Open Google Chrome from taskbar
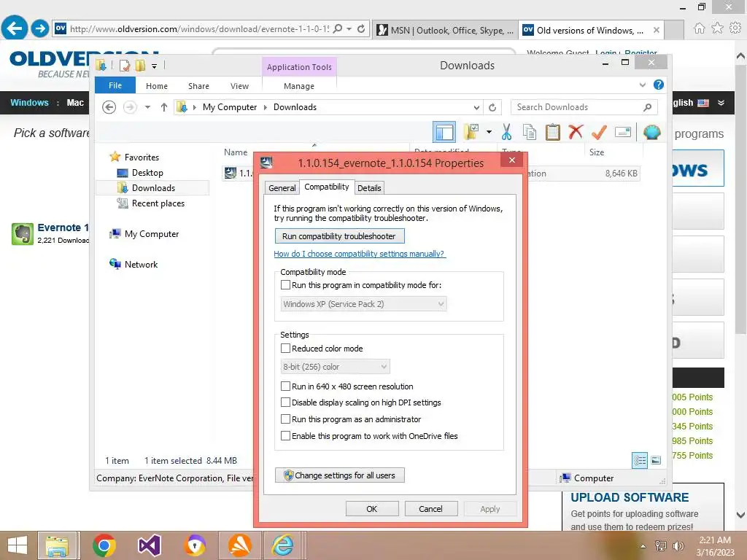 coord(104,545)
